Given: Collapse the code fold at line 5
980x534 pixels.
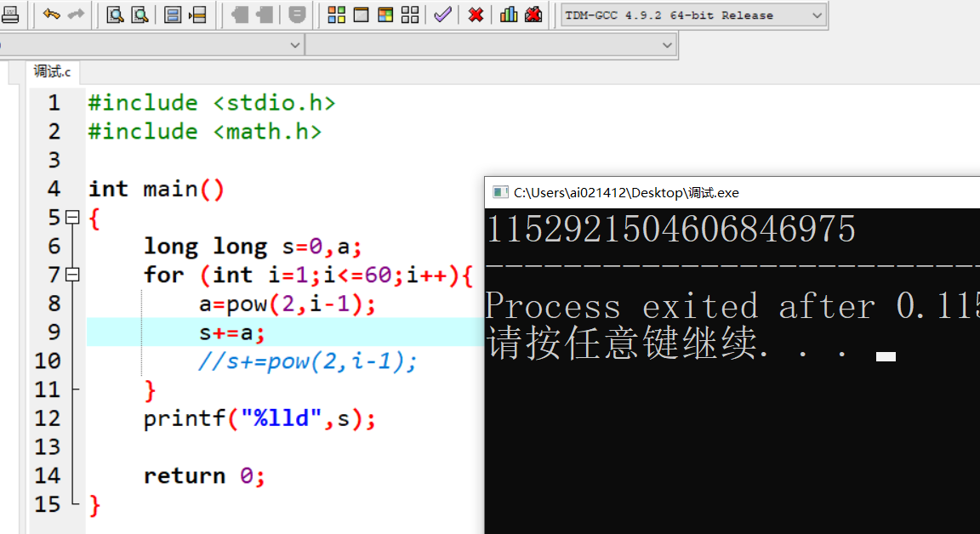Looking at the screenshot, I should point(72,218).
